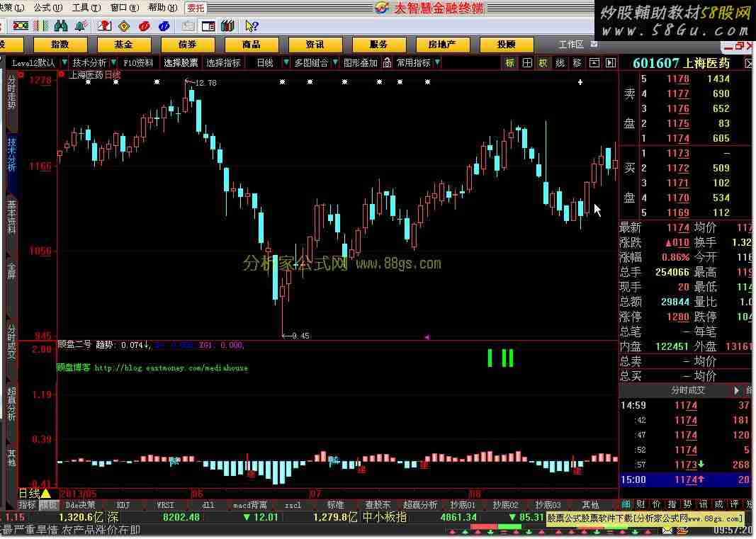Open the F10资料 button
The height and width of the screenshot is (539, 756).
point(138,62)
